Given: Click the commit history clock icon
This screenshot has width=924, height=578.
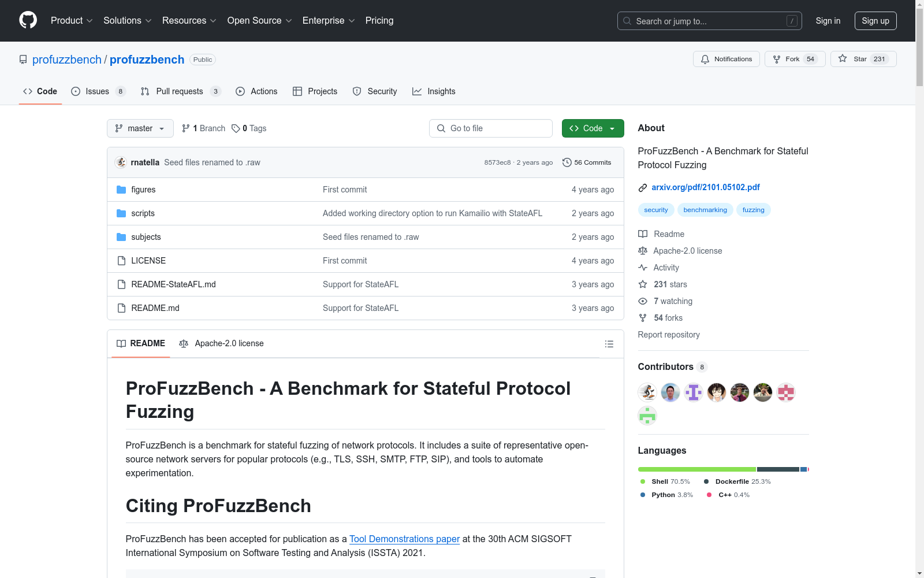Looking at the screenshot, I should coord(567,162).
